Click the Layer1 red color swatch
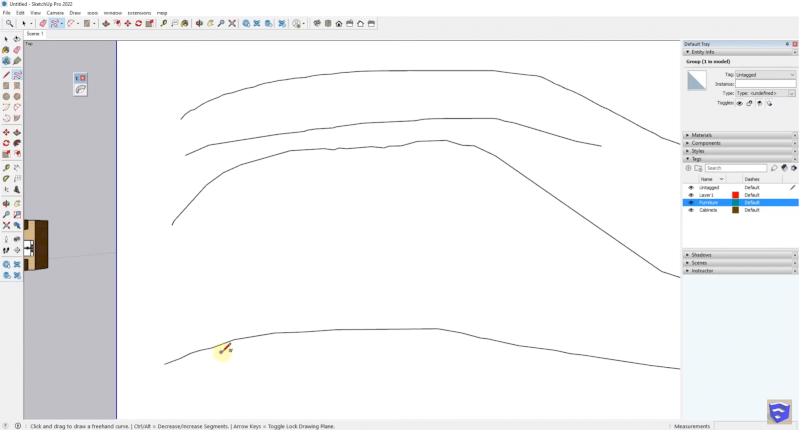Viewport: 800px width, 430px height. click(x=735, y=195)
